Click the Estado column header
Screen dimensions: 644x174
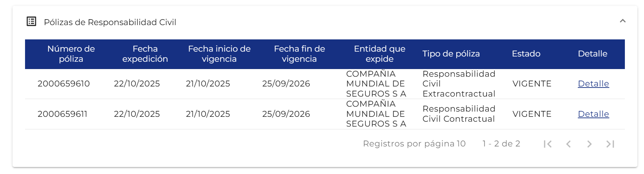point(526,54)
